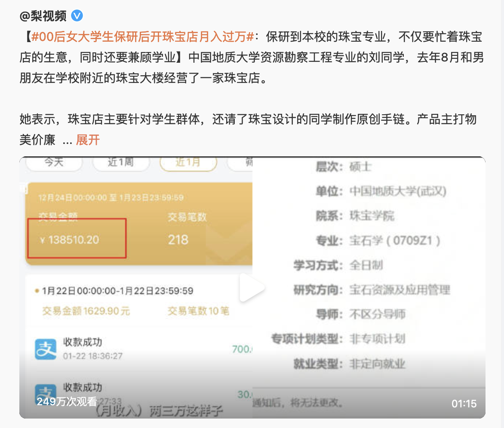Open the @梨视频 account profile
Image resolution: width=504 pixels, height=428 pixels.
coord(43,16)
